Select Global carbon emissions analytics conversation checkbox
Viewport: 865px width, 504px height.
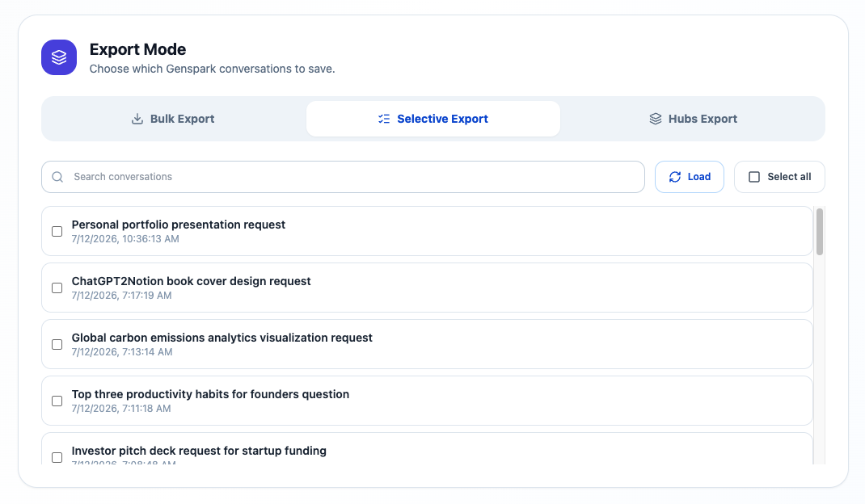[x=57, y=345]
